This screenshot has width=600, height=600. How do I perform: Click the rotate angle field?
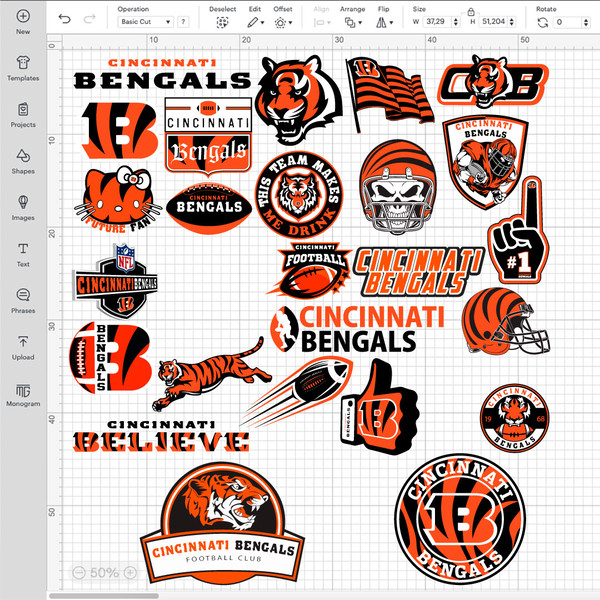click(568, 22)
